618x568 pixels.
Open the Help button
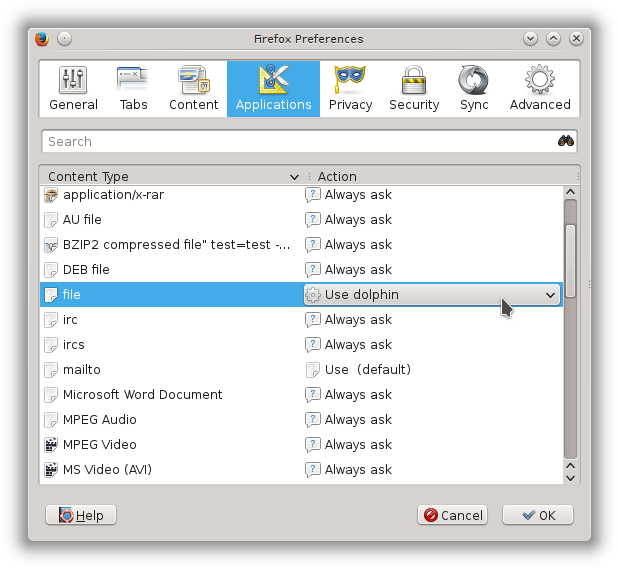tap(81, 515)
